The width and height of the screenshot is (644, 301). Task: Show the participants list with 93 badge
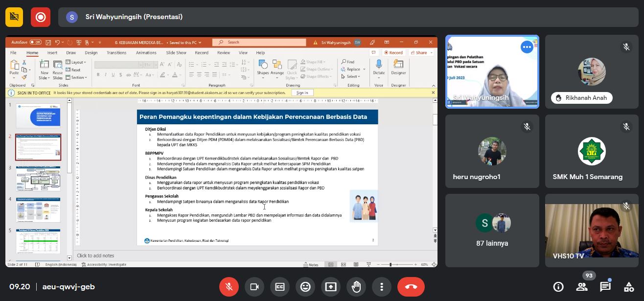pyautogui.click(x=582, y=287)
